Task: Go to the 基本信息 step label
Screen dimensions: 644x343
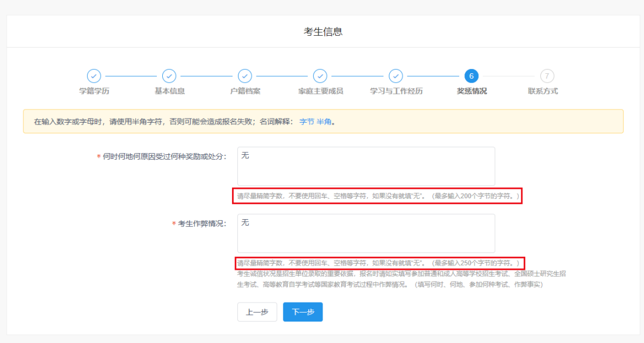Action: click(x=169, y=91)
